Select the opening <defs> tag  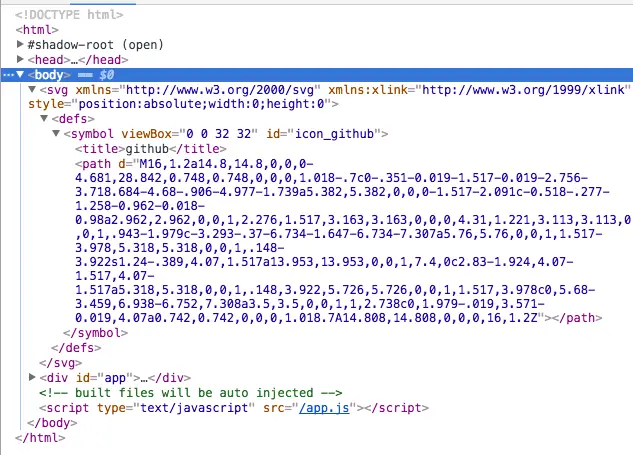(73, 119)
